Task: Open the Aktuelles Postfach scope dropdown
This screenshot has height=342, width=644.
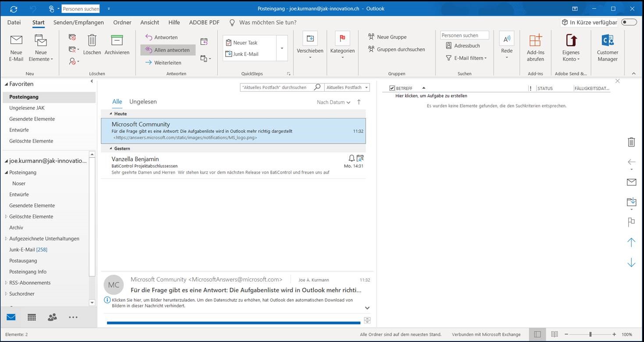Action: 347,87
